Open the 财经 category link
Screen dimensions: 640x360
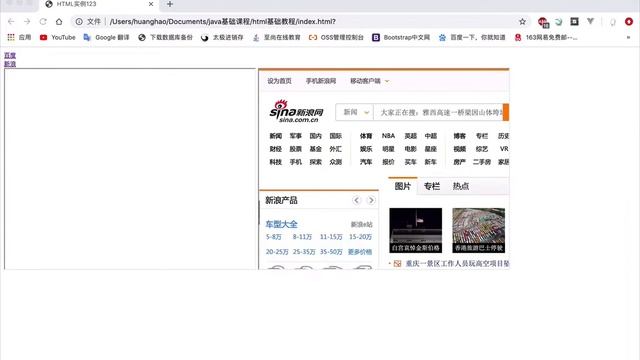tap(276, 149)
